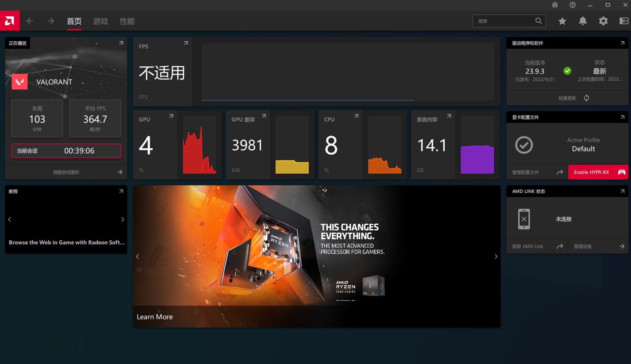Viewport: 631px width, 364px height.
Task: Click the red GPU usage graph
Action: 199,145
